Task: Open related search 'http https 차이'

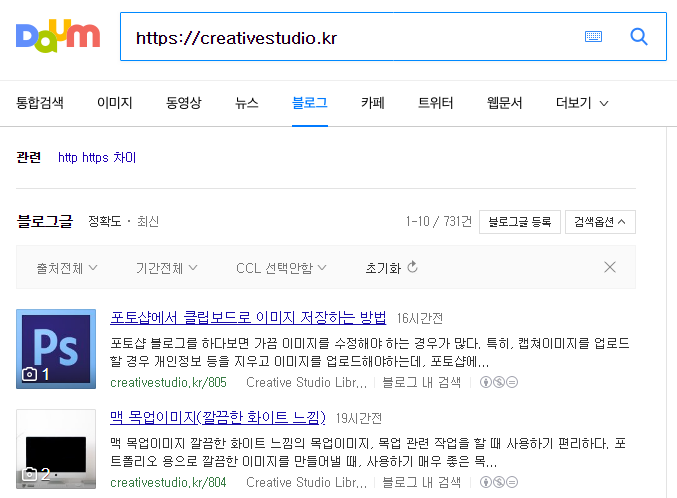Action: 97,158
